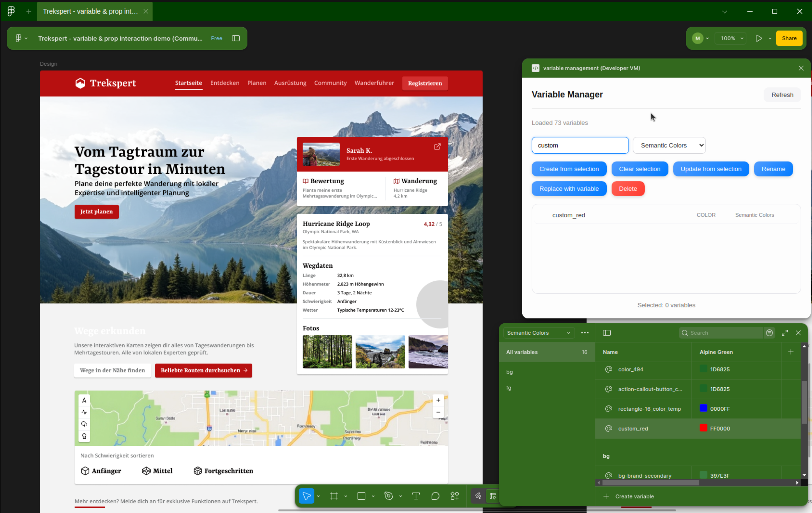Click Replace with variable button
812x513 pixels.
[569, 189]
